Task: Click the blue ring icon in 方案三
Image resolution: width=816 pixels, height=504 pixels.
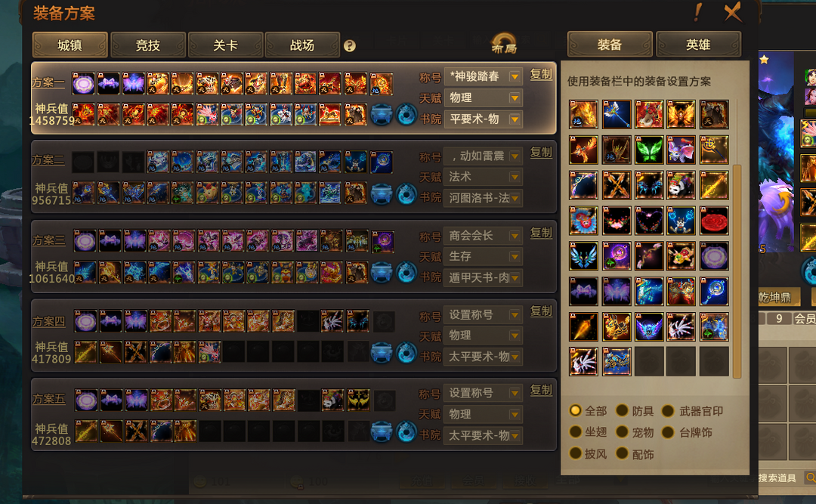Action: click(406, 273)
